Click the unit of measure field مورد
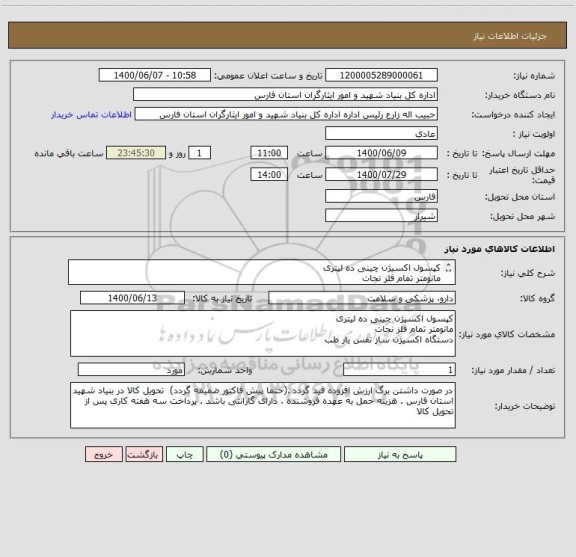 pos(131,370)
